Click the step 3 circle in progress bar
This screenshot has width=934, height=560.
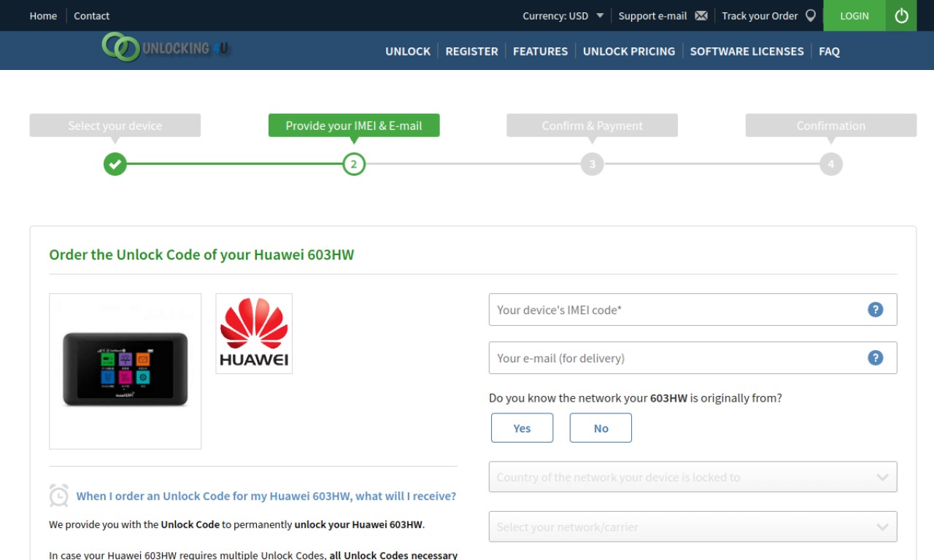(x=593, y=164)
